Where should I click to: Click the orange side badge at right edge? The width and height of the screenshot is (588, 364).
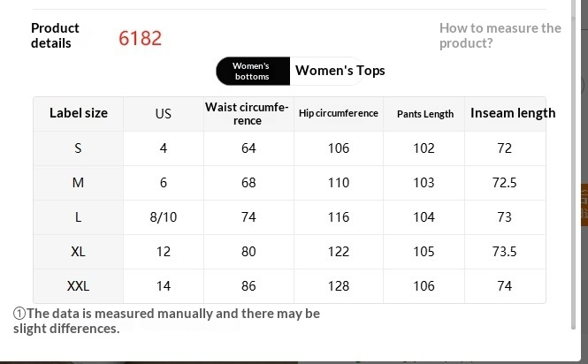pyautogui.click(x=584, y=204)
